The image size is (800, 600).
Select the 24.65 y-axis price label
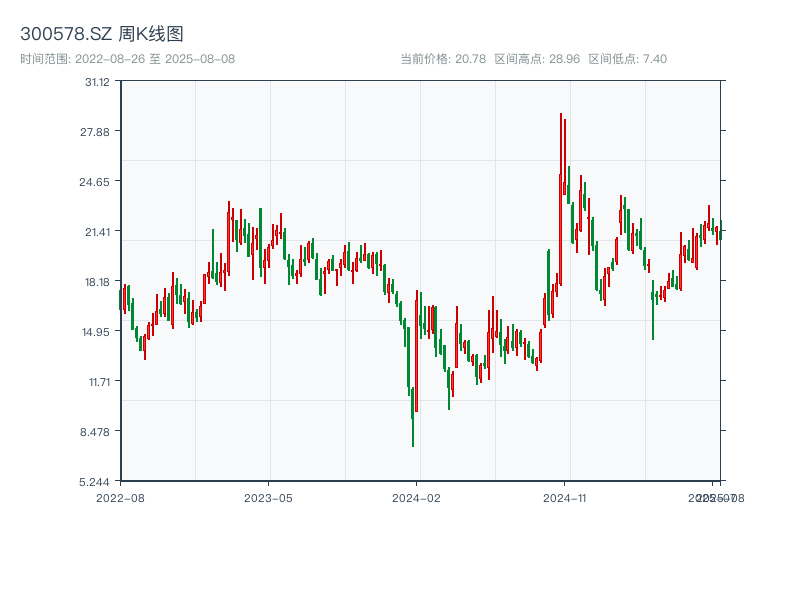tap(97, 182)
